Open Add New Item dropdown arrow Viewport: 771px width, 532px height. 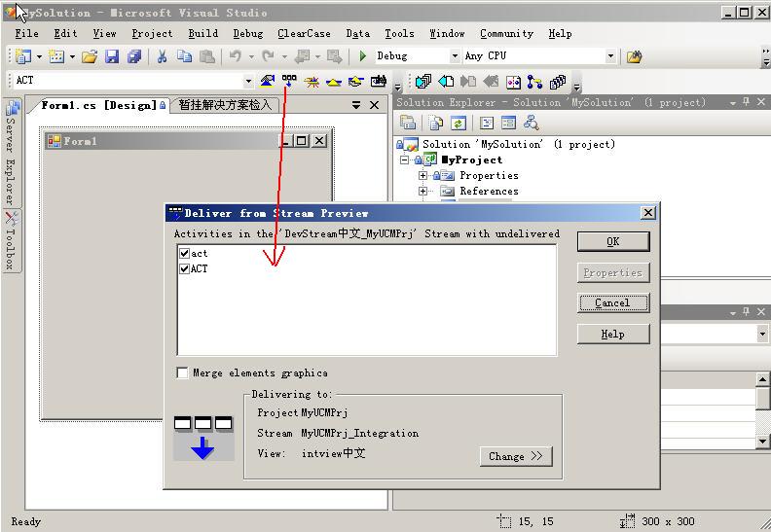click(x=72, y=57)
